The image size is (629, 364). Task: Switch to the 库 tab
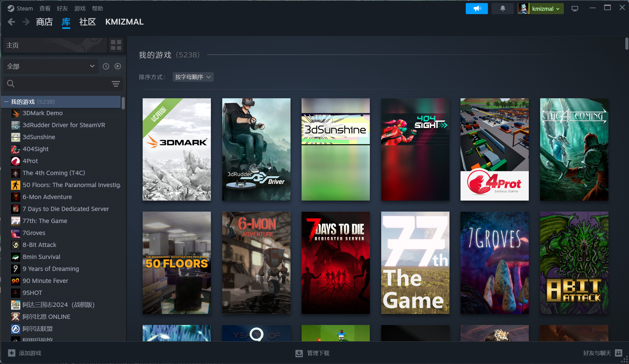point(66,22)
